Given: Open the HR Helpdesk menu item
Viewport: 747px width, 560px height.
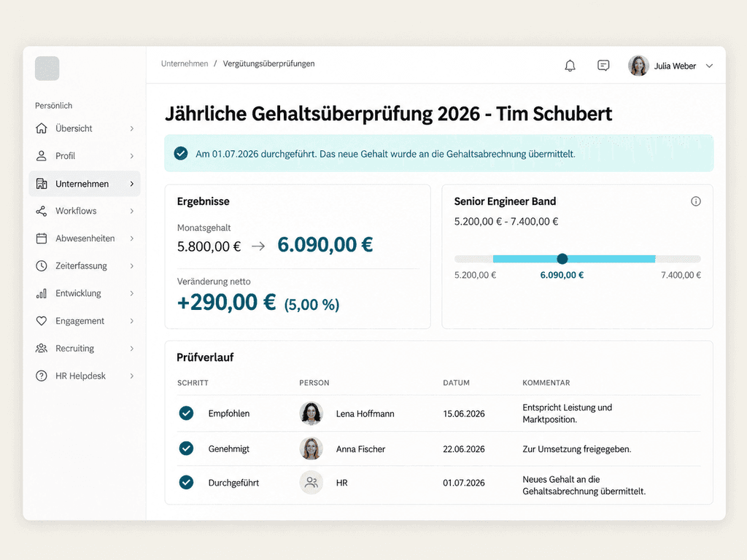Looking at the screenshot, I should point(85,376).
